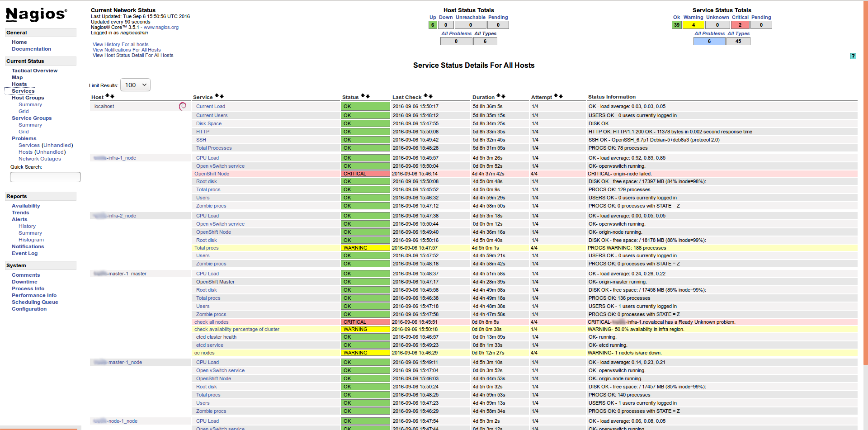The height and width of the screenshot is (430, 868).
Task: Focus the Quick Search input field
Action: 45,177
